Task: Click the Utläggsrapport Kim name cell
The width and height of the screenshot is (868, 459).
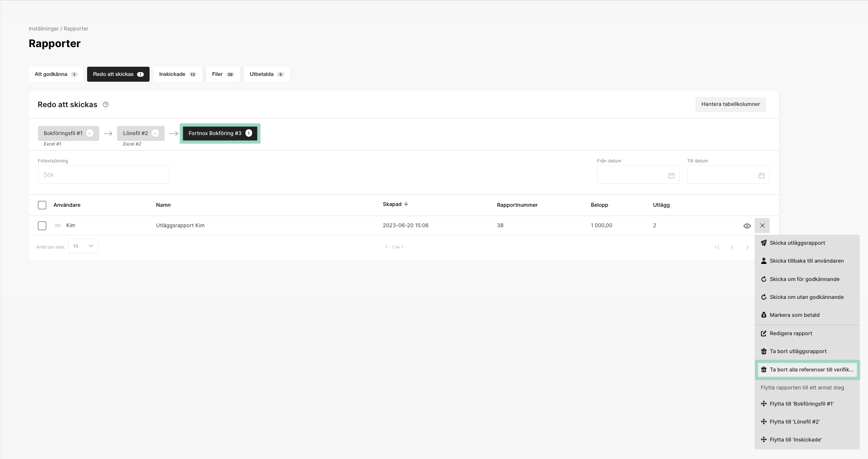Action: (x=180, y=226)
